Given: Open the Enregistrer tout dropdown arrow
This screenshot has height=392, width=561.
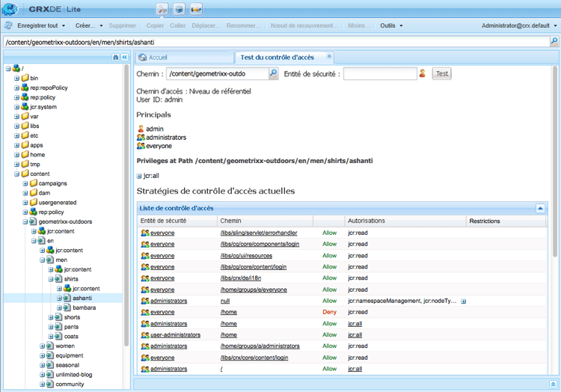Looking at the screenshot, I should 64,25.
